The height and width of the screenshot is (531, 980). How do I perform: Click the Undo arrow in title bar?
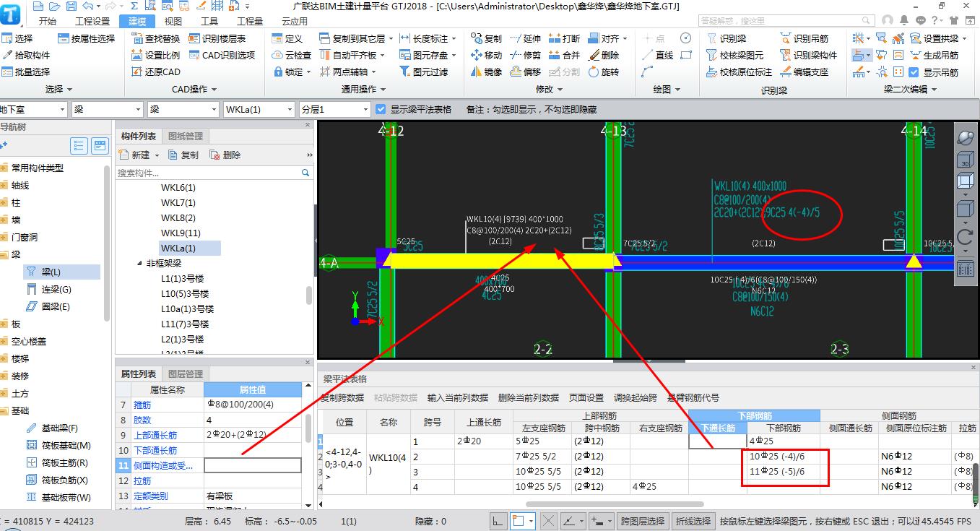(87, 6)
